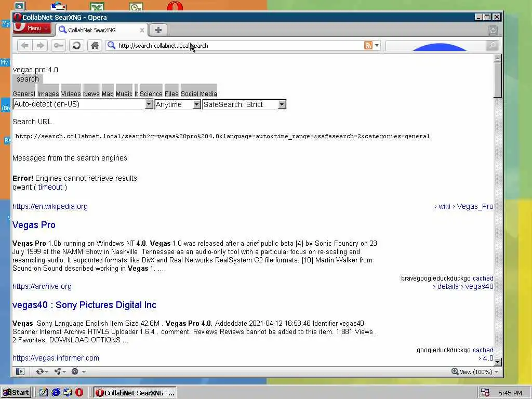Click the qwant timeout link
Viewport: 532px width, 399px height.
pos(50,187)
